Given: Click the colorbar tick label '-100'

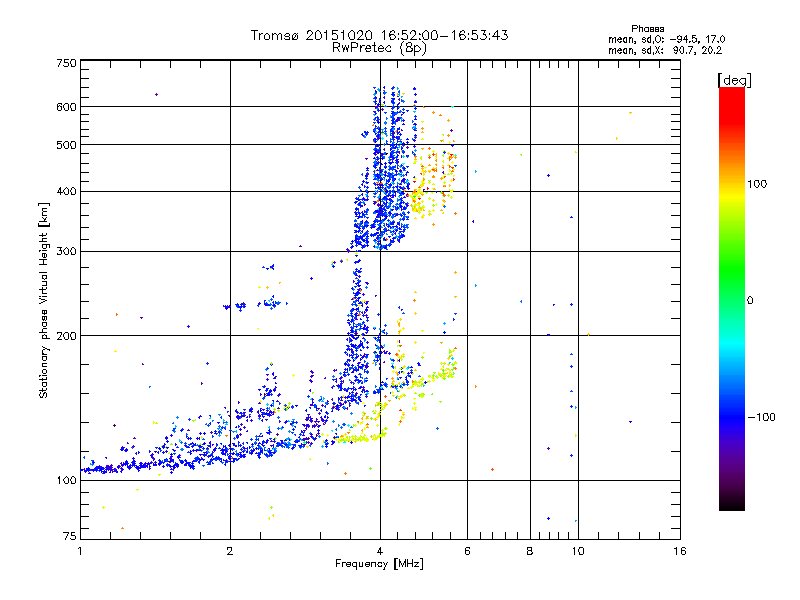Looking at the screenshot, I should coord(761,417).
